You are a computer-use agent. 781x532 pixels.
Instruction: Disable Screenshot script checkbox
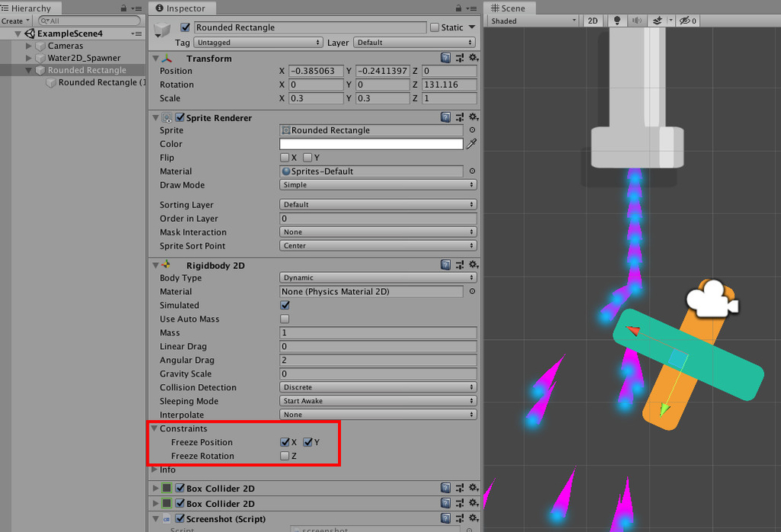(180, 518)
